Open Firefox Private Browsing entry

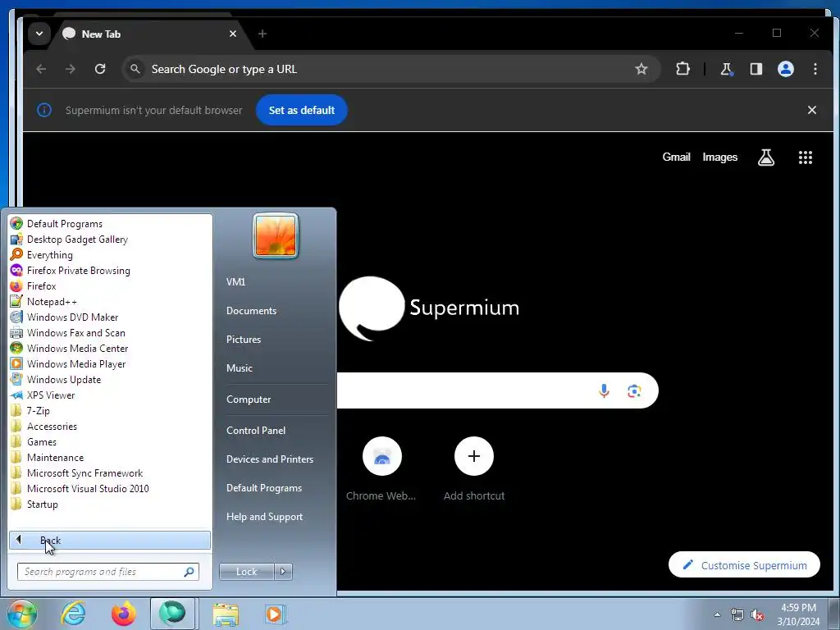coord(110,270)
